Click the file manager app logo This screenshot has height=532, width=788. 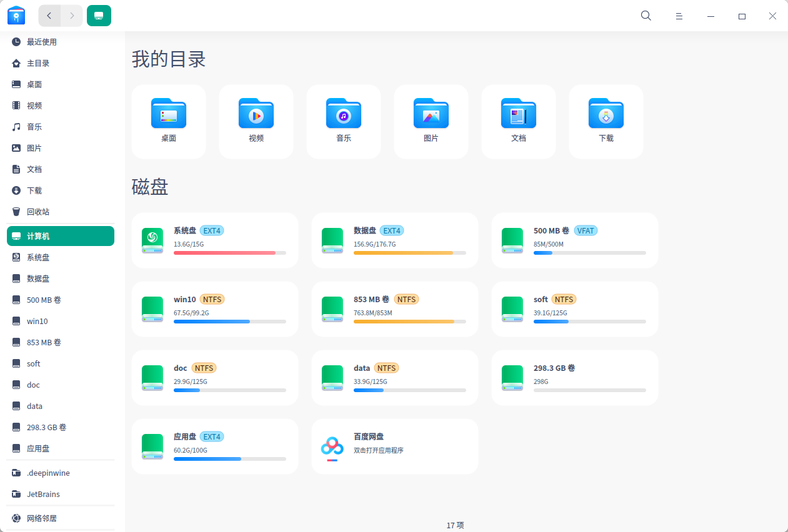pos(16,16)
